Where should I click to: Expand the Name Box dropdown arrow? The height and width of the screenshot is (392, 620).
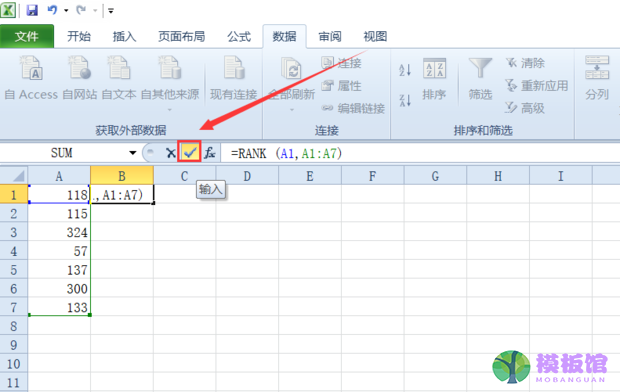(x=132, y=153)
